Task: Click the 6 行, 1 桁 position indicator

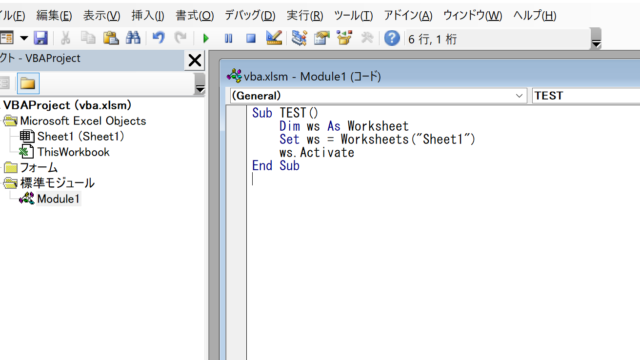Action: click(432, 39)
